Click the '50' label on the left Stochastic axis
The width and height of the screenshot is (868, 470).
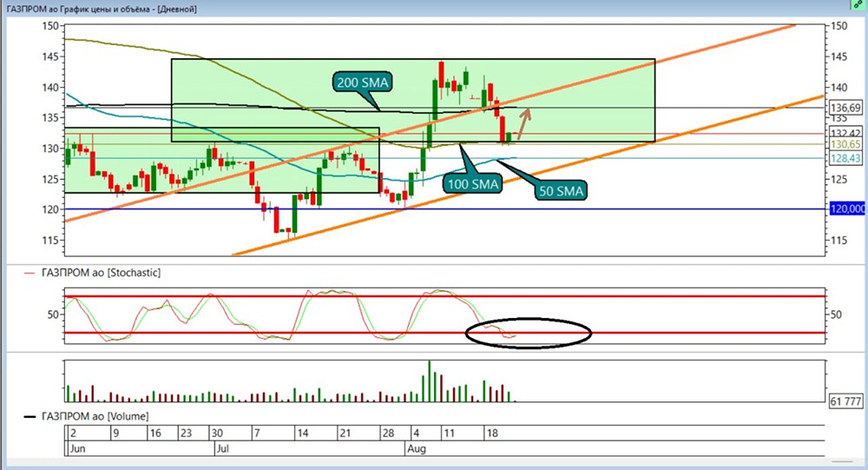pyautogui.click(x=53, y=314)
